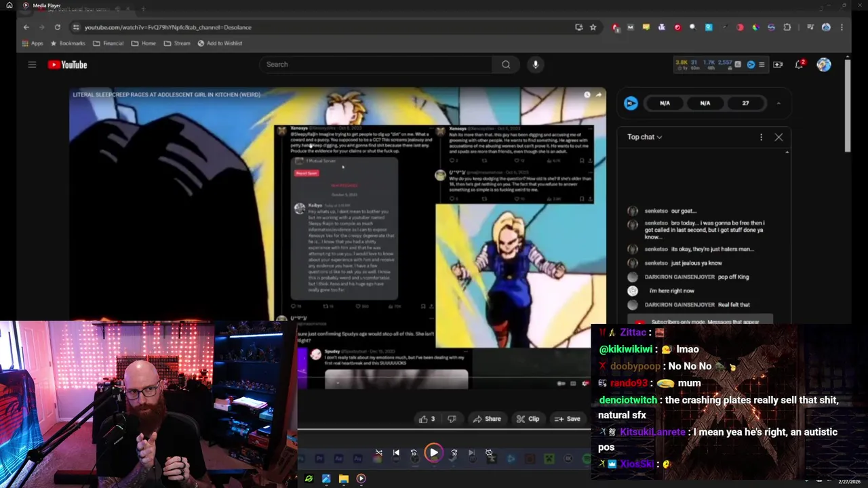The width and height of the screenshot is (868, 488).
Task: Click the Save to playlist button
Action: [x=568, y=419]
